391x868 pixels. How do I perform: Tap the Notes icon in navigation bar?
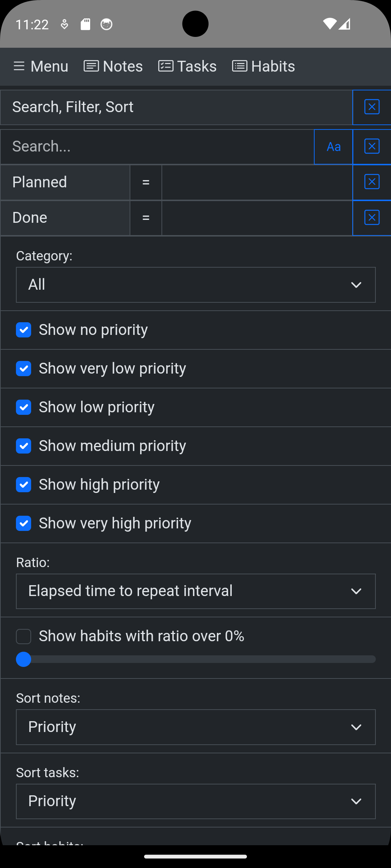(x=91, y=66)
